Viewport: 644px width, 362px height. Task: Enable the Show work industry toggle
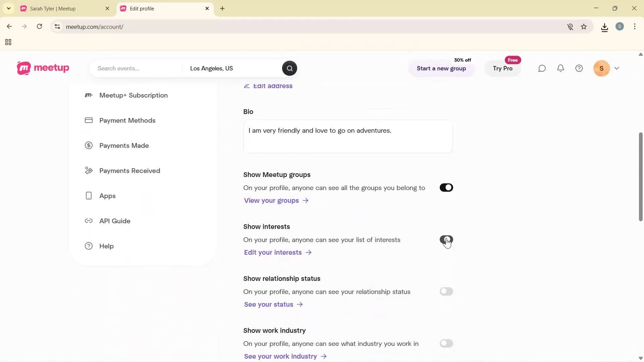pyautogui.click(x=446, y=343)
